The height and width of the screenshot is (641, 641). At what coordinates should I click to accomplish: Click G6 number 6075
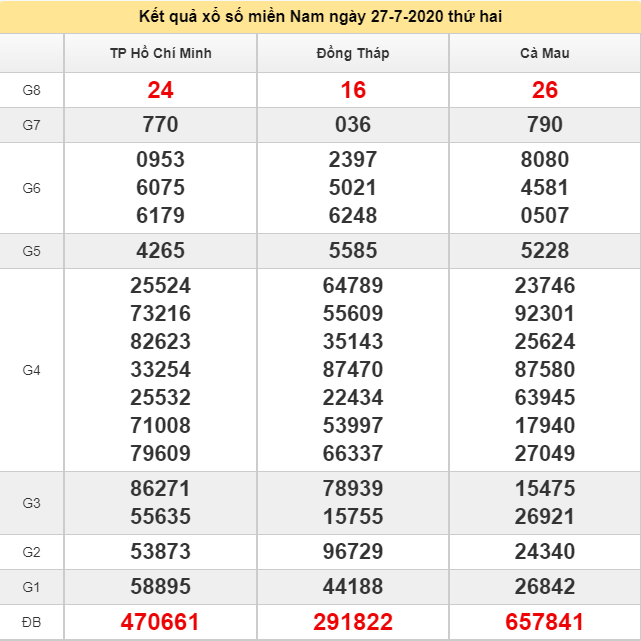(160, 188)
